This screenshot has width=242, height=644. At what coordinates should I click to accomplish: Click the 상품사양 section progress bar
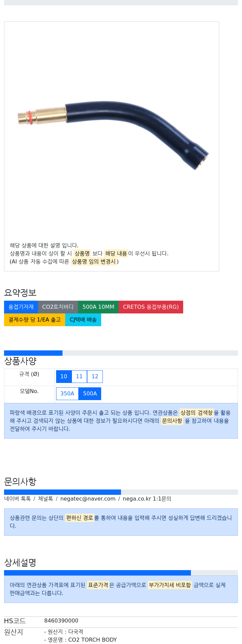121,353
